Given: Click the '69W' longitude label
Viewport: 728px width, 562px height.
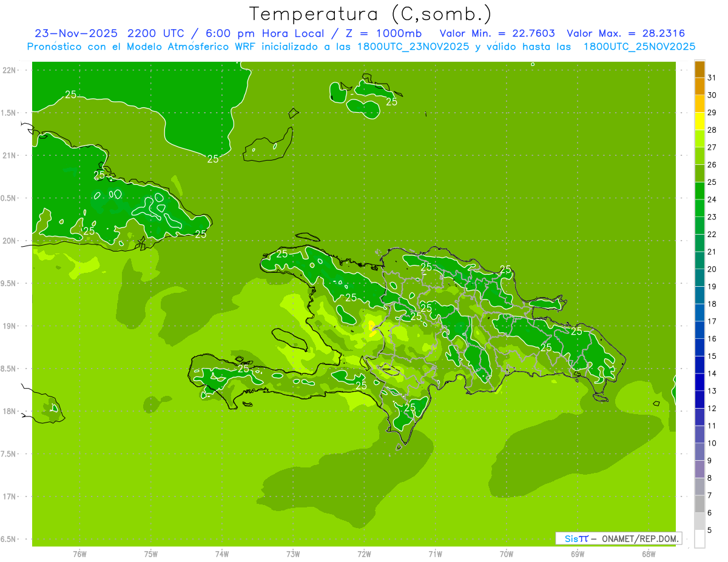Looking at the screenshot, I should (x=578, y=554).
